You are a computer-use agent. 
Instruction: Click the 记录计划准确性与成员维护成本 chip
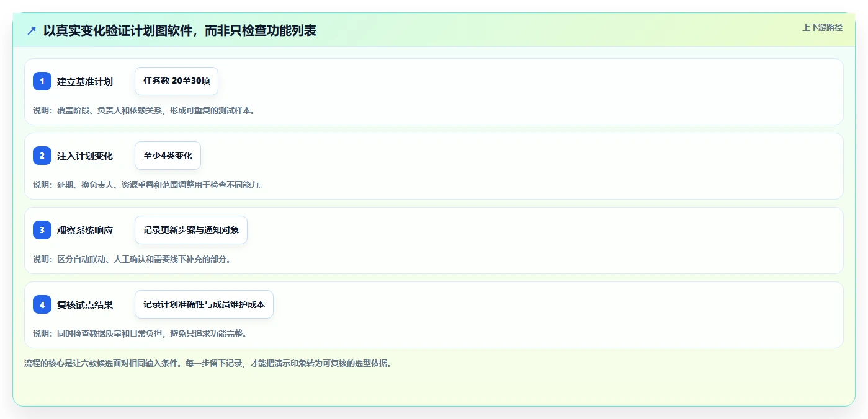204,304
